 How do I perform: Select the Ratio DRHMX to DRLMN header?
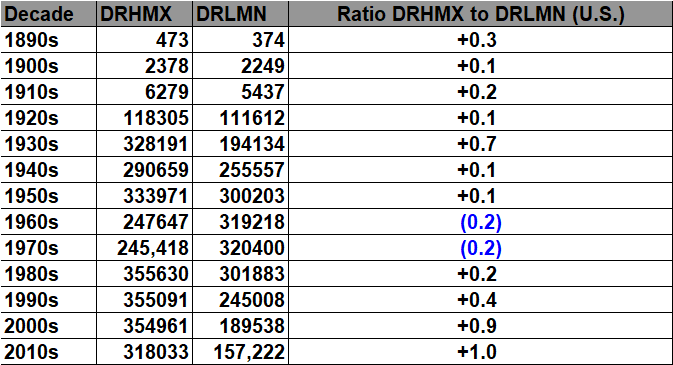481,14
